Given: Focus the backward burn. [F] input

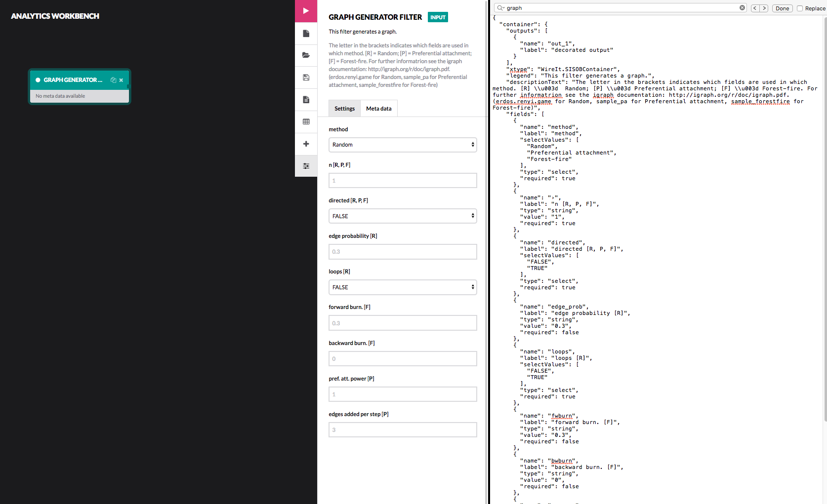Looking at the screenshot, I should 403,358.
